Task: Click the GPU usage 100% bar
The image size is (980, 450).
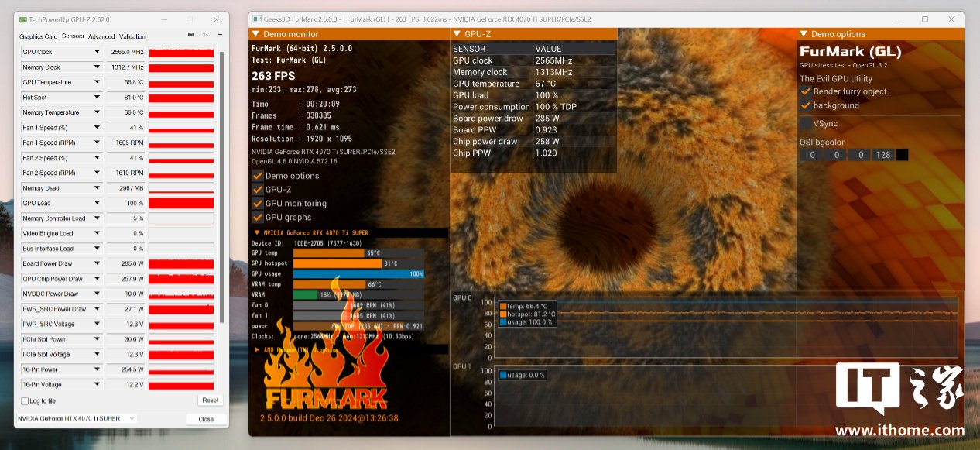Action: click(359, 273)
